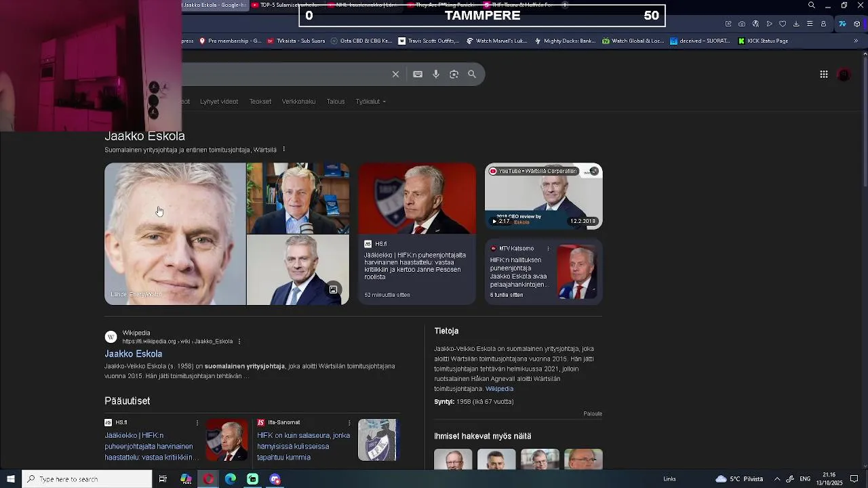The height and width of the screenshot is (488, 868).
Task: Start voice search with the microphone icon
Action: [436, 74]
